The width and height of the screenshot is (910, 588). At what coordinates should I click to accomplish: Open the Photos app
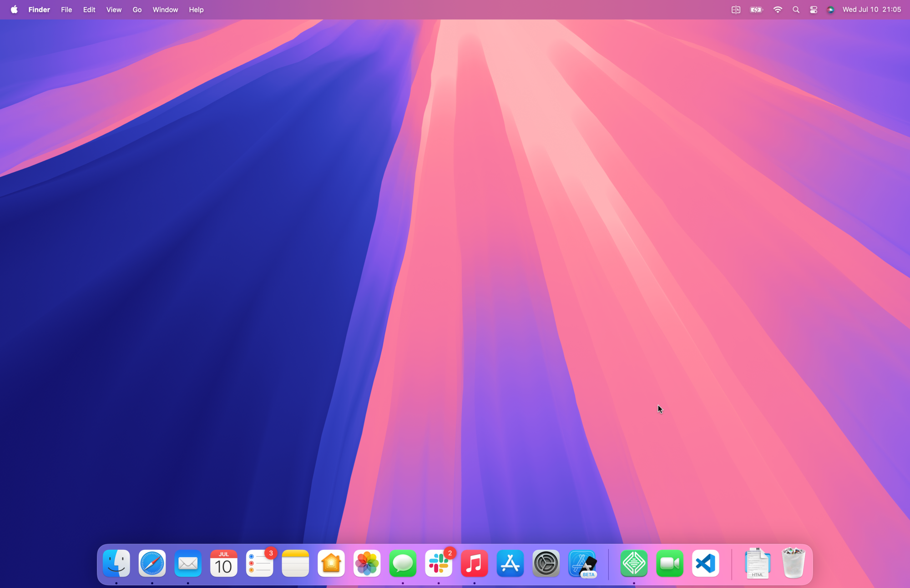(367, 563)
